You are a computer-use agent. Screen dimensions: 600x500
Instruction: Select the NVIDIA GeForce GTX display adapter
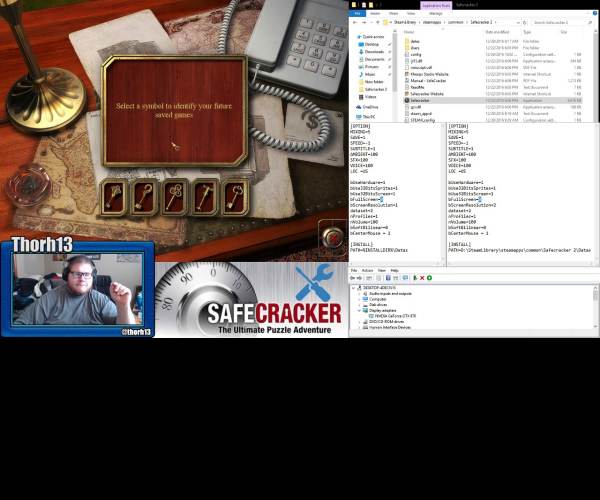pos(392,316)
